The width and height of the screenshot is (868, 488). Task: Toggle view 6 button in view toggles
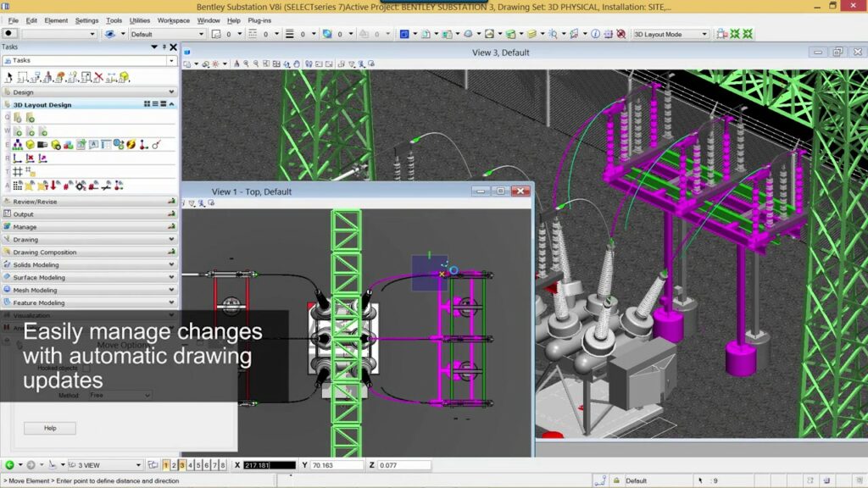click(207, 465)
